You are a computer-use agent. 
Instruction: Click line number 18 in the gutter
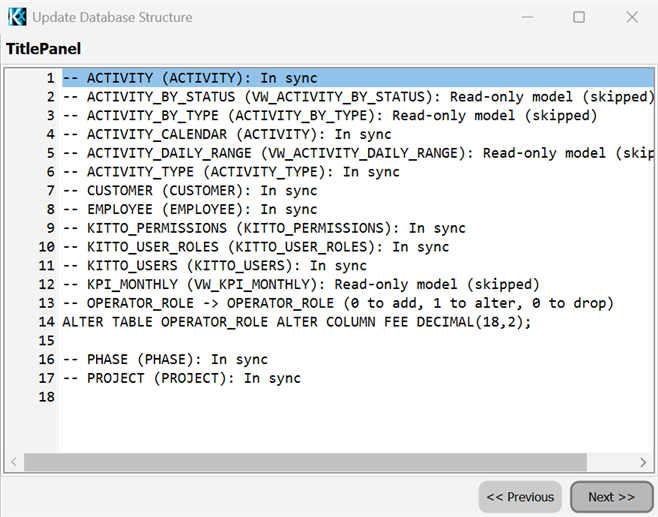pyautogui.click(x=47, y=397)
